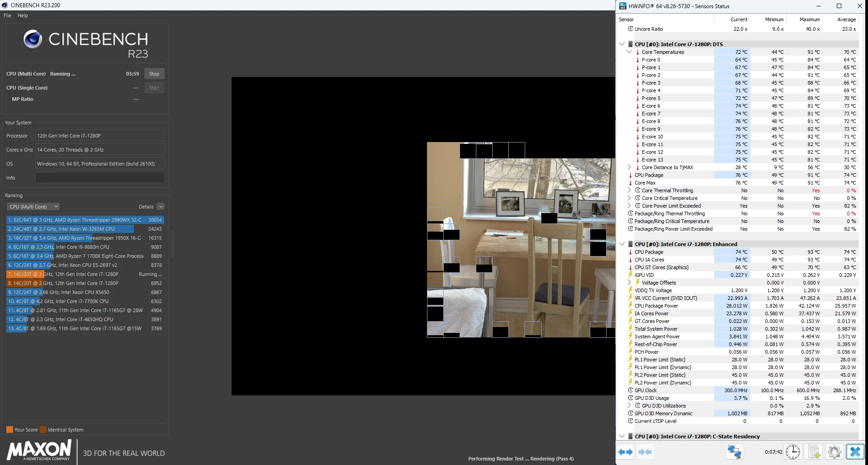Click the Cinebench title bar app icon
This screenshot has width=868, height=465.
click(5, 5)
